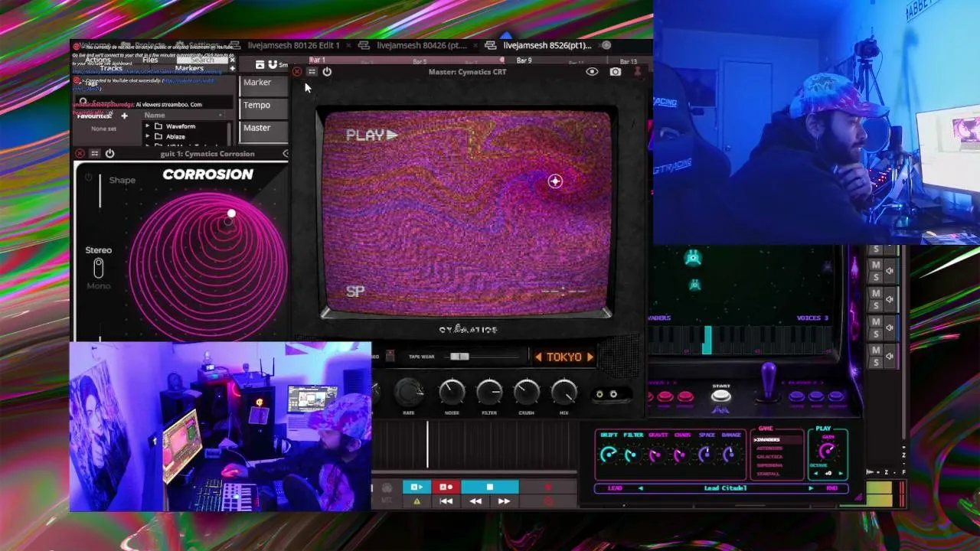Click LEAD category button in preset bar

[615, 488]
